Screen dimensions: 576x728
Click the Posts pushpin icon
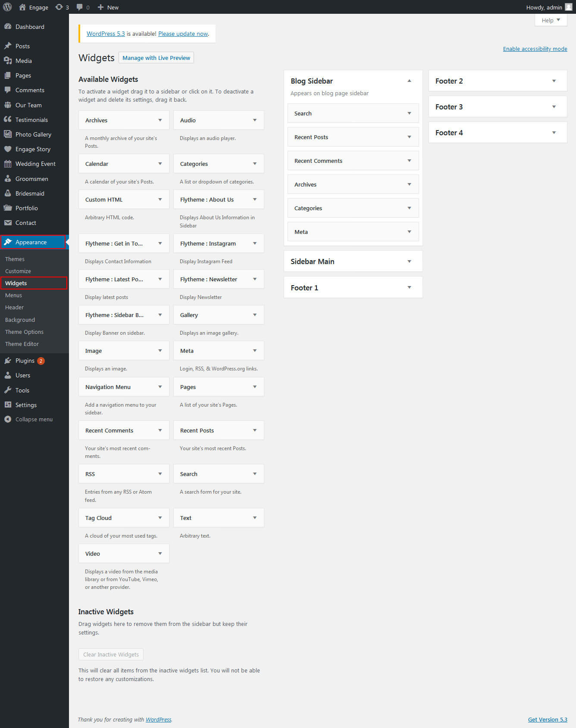pos(8,46)
